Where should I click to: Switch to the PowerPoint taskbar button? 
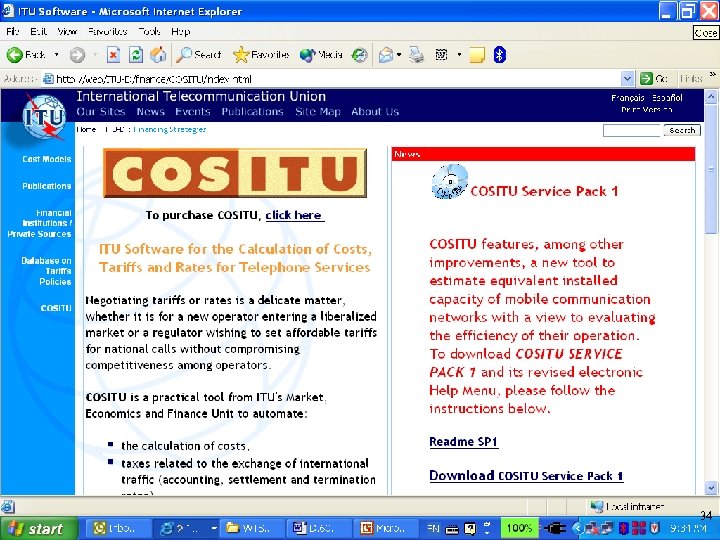(387, 529)
